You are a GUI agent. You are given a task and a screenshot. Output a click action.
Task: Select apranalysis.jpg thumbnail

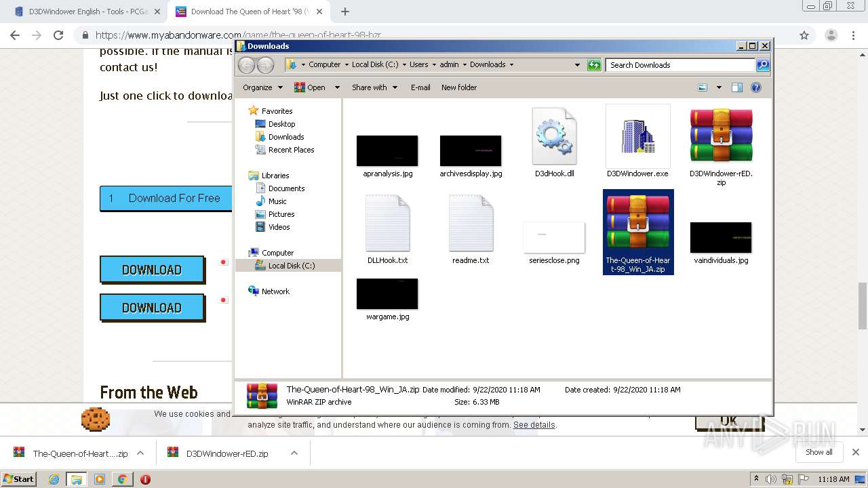(x=387, y=150)
